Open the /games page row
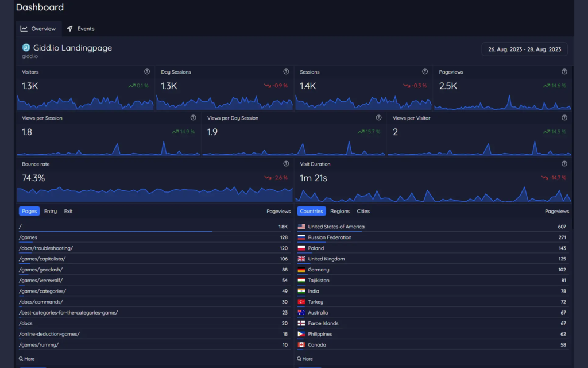The width and height of the screenshot is (588, 368). click(x=153, y=237)
